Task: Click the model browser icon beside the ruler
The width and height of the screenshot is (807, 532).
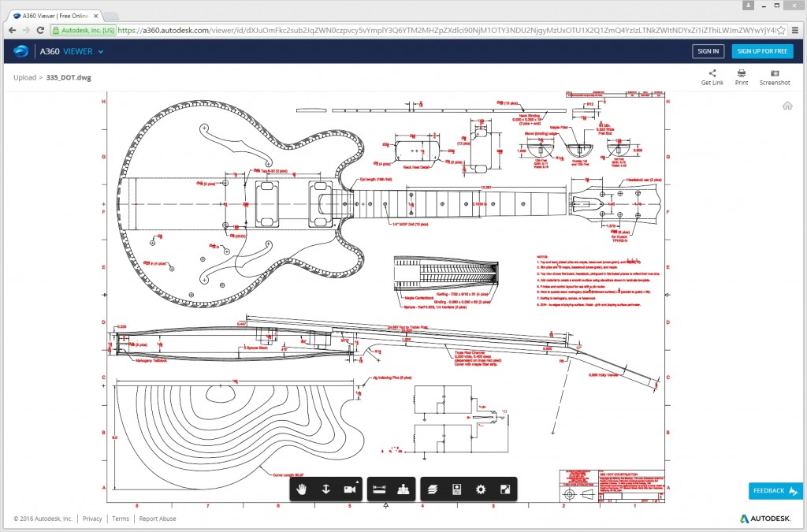Action: pos(402,489)
